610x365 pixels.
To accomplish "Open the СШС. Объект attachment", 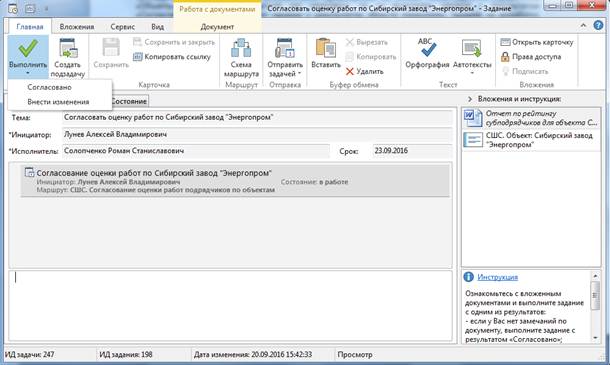I will (x=531, y=140).
